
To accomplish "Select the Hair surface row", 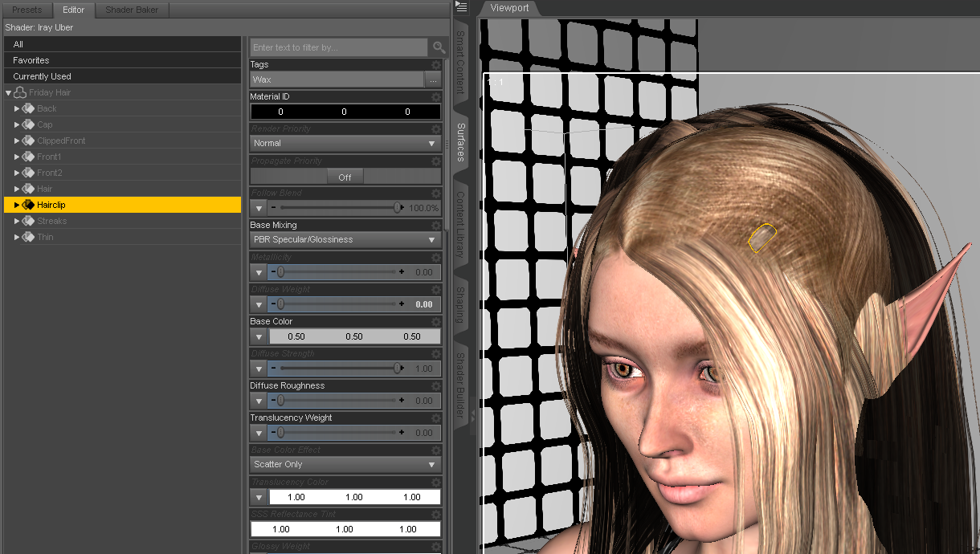I will [x=122, y=189].
